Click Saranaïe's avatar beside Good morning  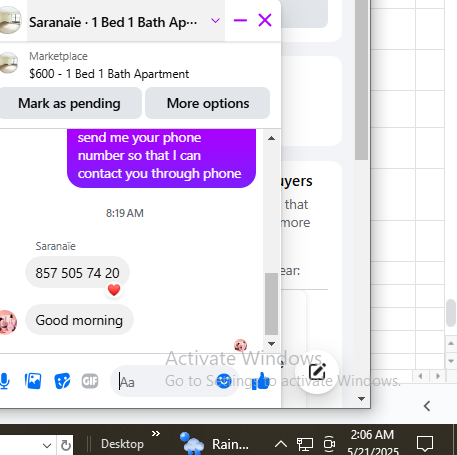pos(7,322)
